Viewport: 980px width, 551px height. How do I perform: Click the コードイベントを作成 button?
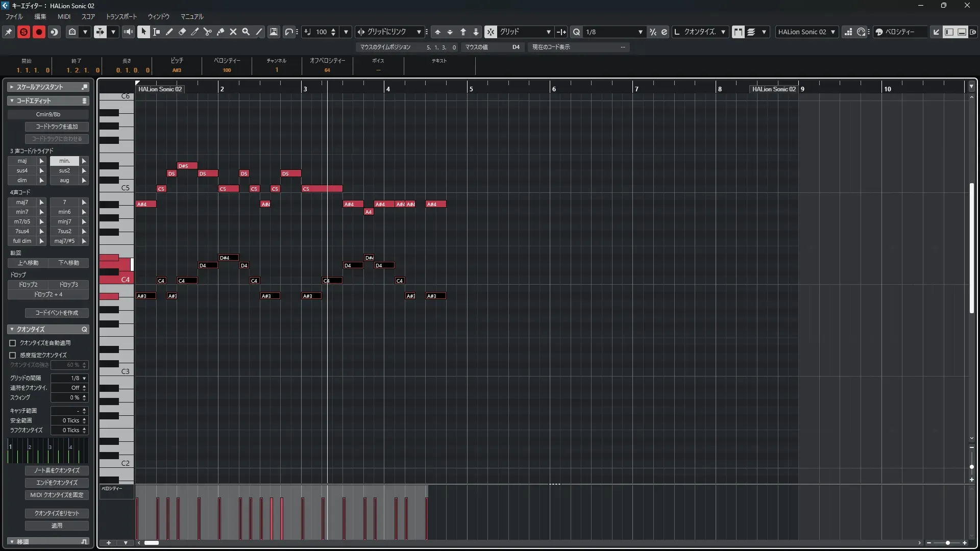coord(57,313)
